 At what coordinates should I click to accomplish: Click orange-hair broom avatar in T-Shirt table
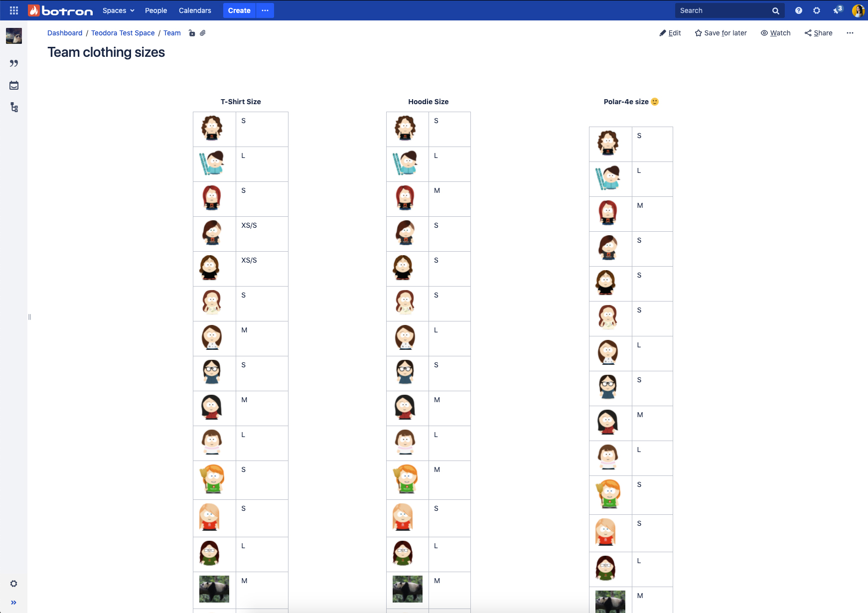(212, 479)
